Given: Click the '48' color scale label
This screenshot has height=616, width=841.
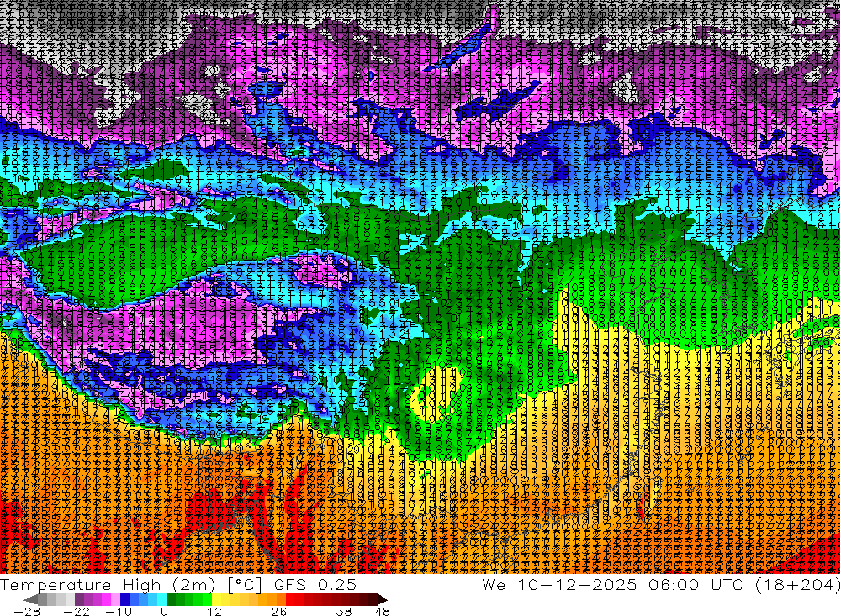Looking at the screenshot, I should coord(383,611).
